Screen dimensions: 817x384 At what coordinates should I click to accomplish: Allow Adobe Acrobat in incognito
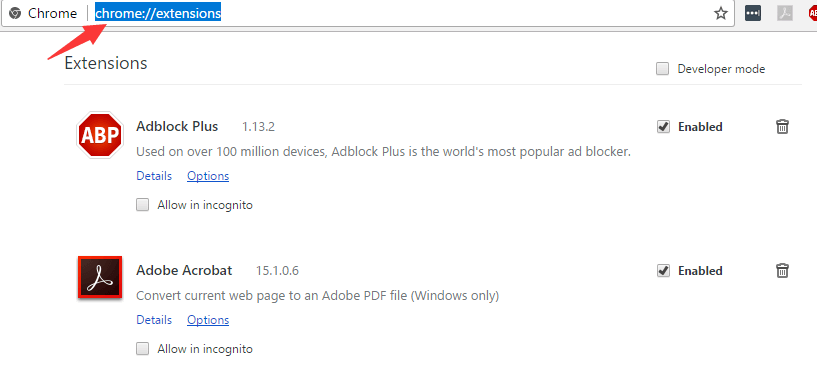click(x=142, y=349)
